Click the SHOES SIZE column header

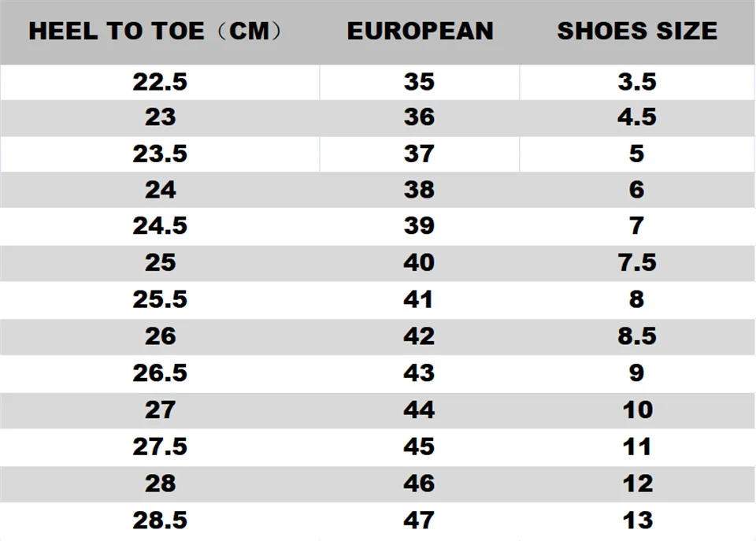coord(637,31)
